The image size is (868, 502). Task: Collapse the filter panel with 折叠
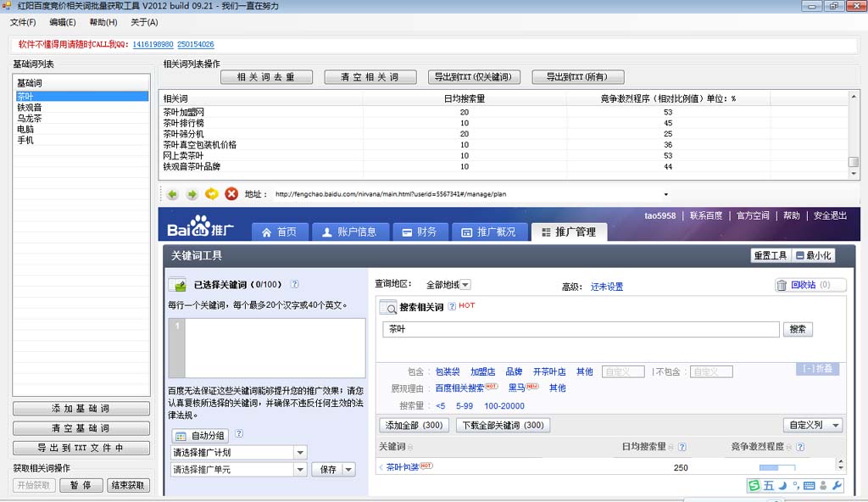(x=818, y=369)
